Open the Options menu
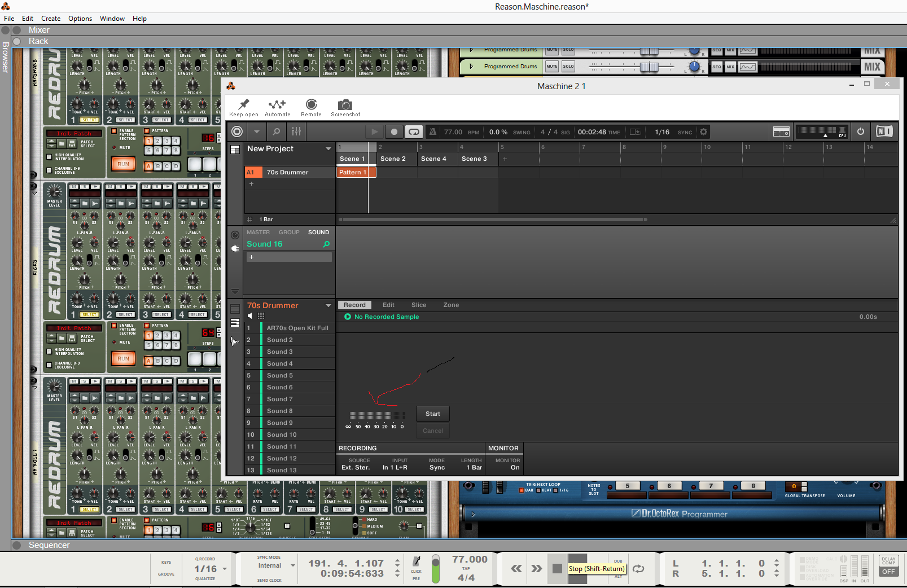 pos(80,19)
